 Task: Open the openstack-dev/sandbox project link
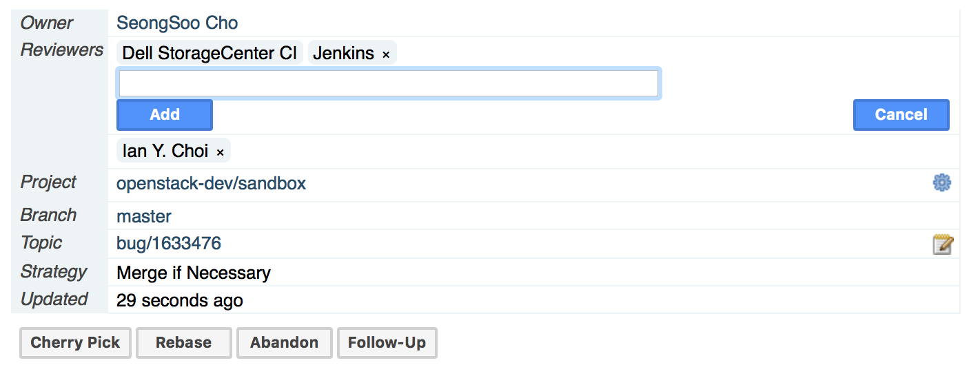(212, 184)
